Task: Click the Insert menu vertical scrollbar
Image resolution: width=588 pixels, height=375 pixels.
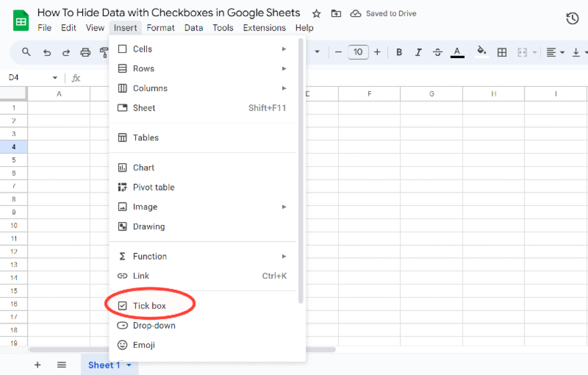Action: pos(301,171)
